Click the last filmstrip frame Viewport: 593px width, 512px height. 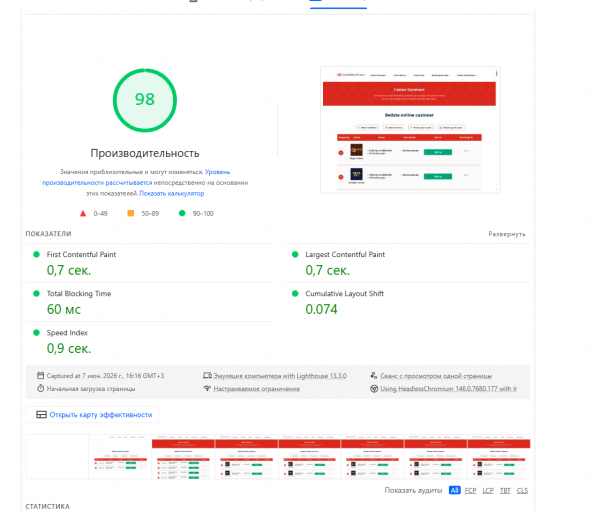click(499, 457)
